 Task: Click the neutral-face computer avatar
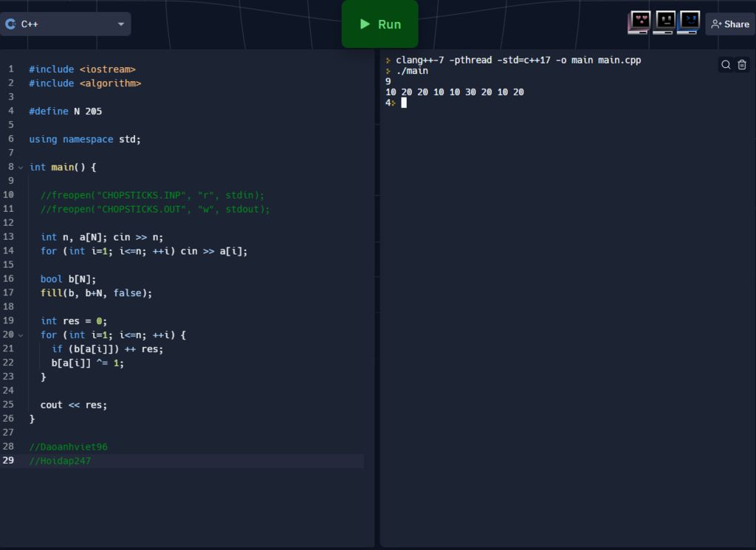664,23
